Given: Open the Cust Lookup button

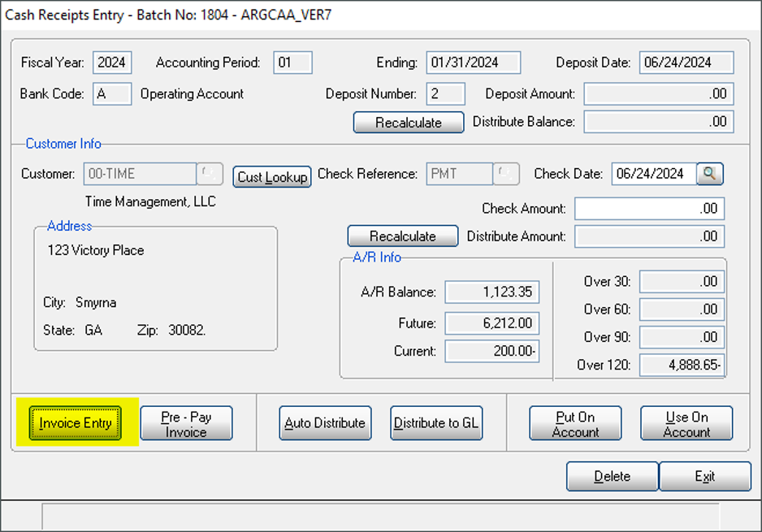Looking at the screenshot, I should coord(272,177).
